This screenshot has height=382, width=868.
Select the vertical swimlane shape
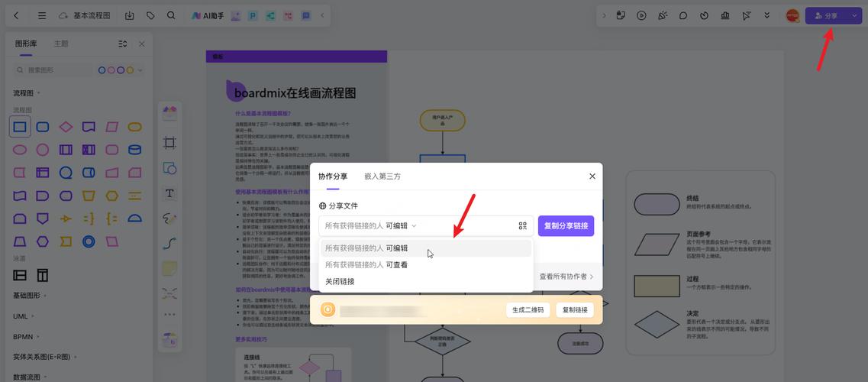tap(43, 274)
